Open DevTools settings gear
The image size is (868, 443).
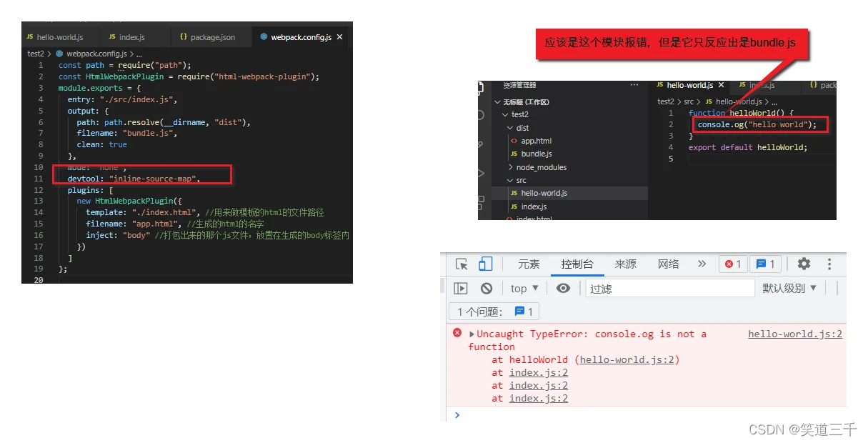(x=804, y=264)
